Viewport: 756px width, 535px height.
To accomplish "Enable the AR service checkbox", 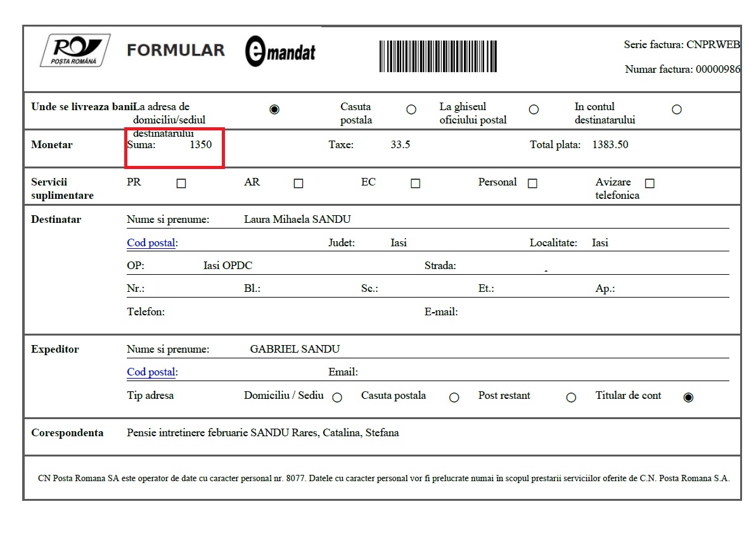I will click(298, 184).
